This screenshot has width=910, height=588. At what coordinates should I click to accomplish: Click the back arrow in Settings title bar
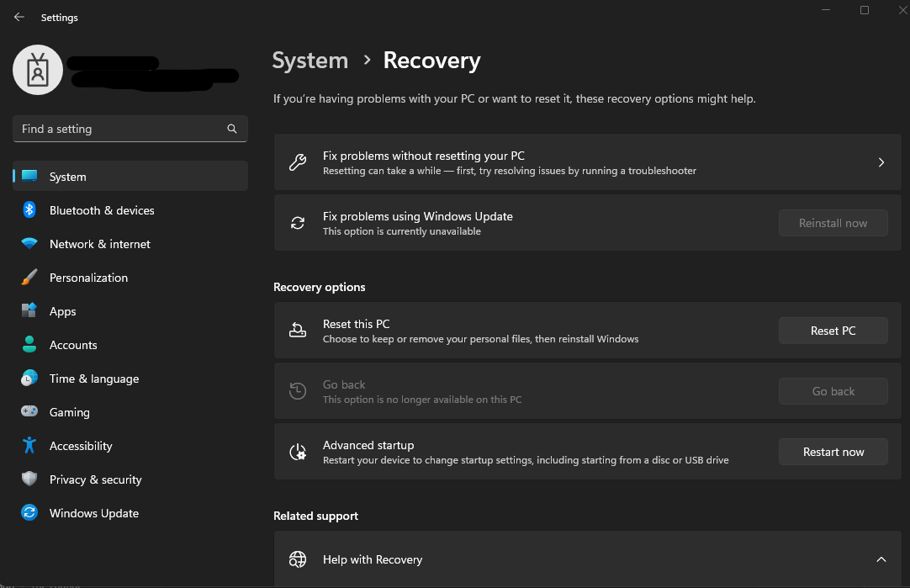tap(19, 17)
